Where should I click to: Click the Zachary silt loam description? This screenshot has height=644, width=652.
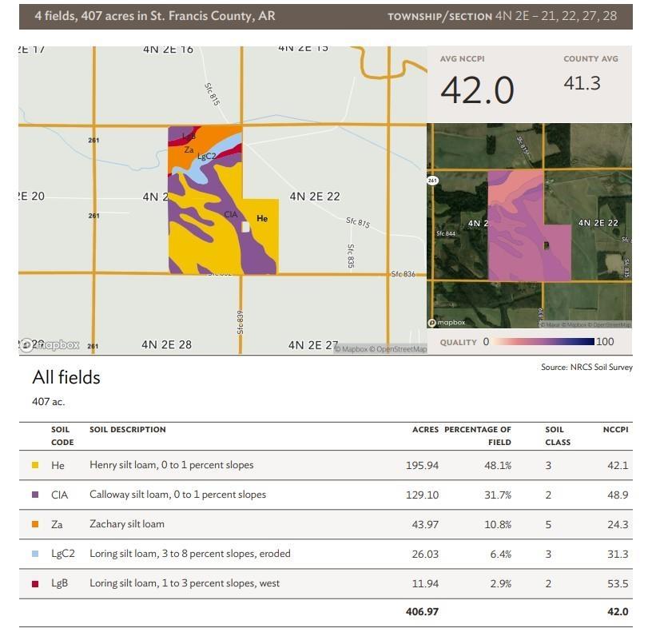127,524
